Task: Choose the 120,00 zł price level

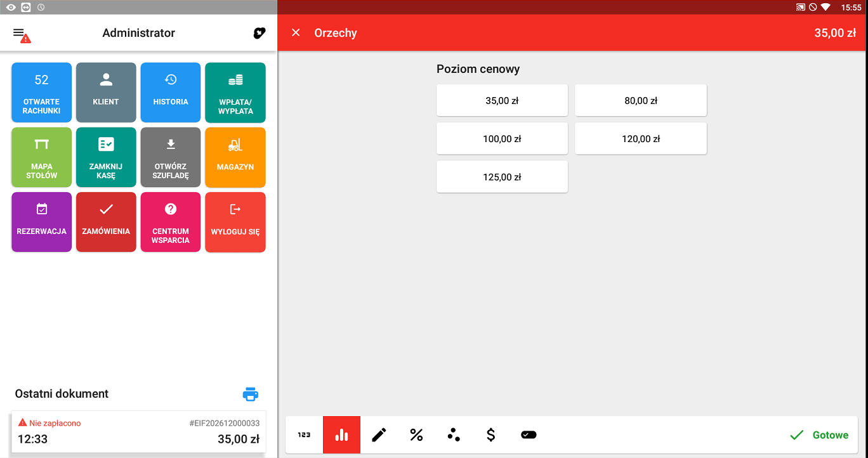Action: (x=641, y=138)
